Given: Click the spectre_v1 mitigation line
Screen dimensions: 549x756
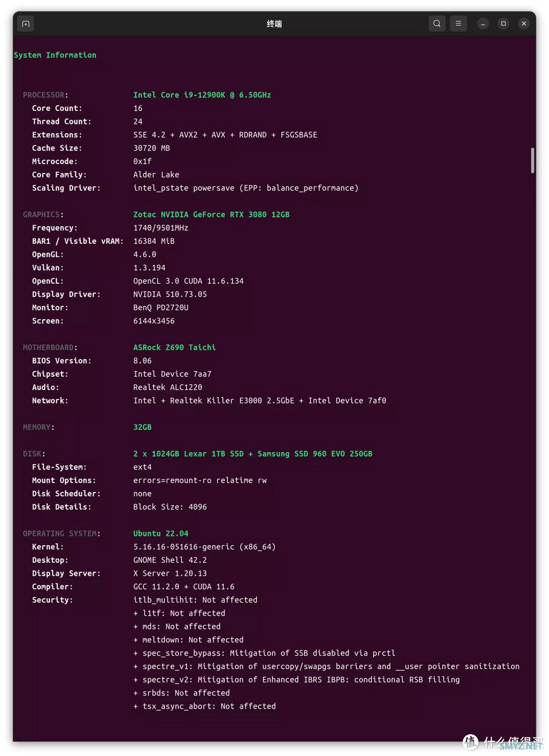Looking at the screenshot, I should point(326,666).
